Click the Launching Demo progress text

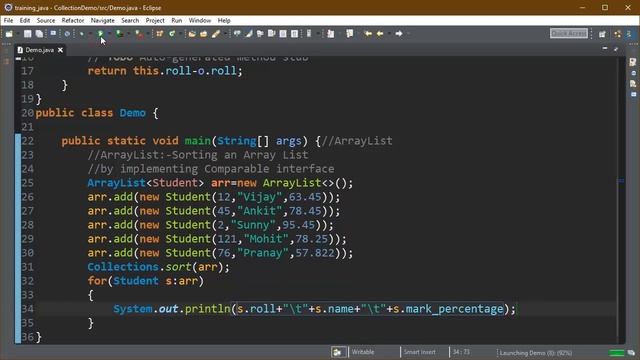click(536, 353)
